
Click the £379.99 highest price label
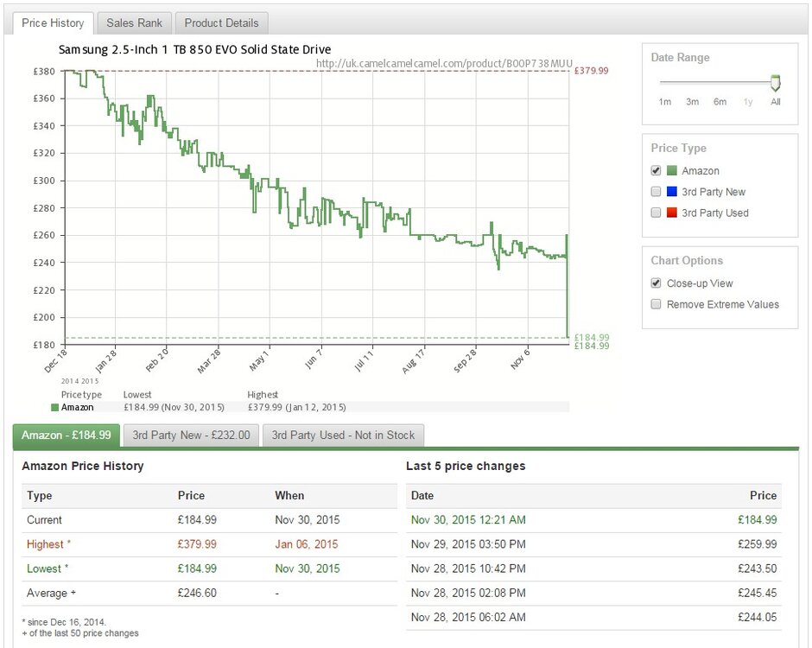pyautogui.click(x=592, y=71)
